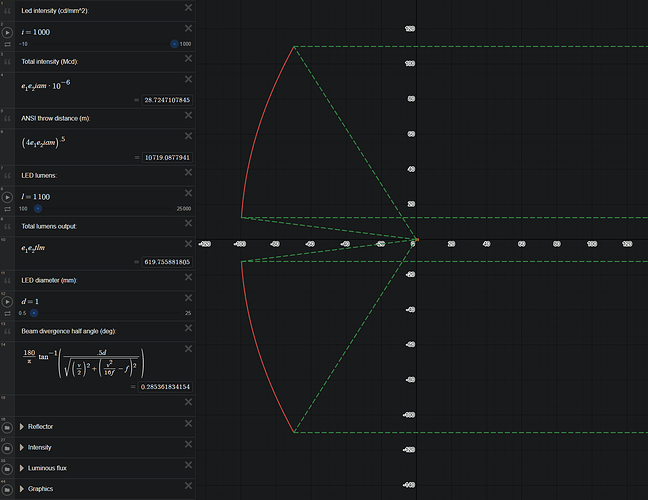
Task: Click the i = 1000 expression text
Action: [36, 32]
